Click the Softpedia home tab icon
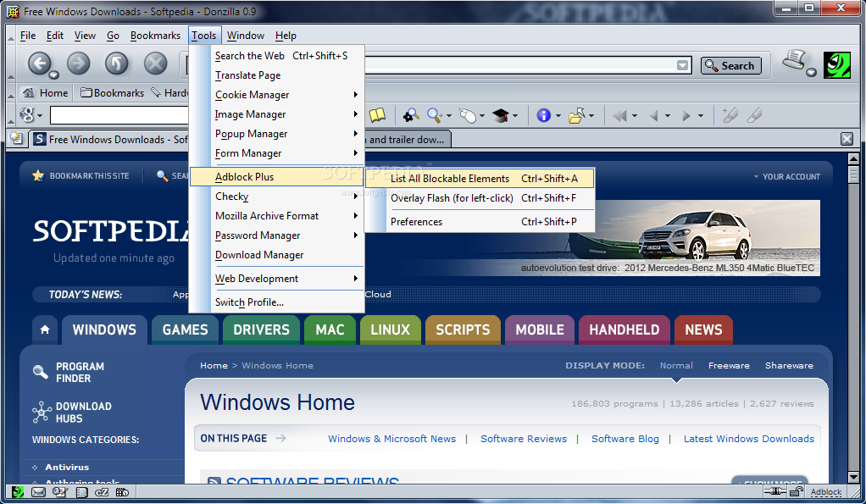Image resolution: width=866 pixels, height=504 pixels. [45, 330]
